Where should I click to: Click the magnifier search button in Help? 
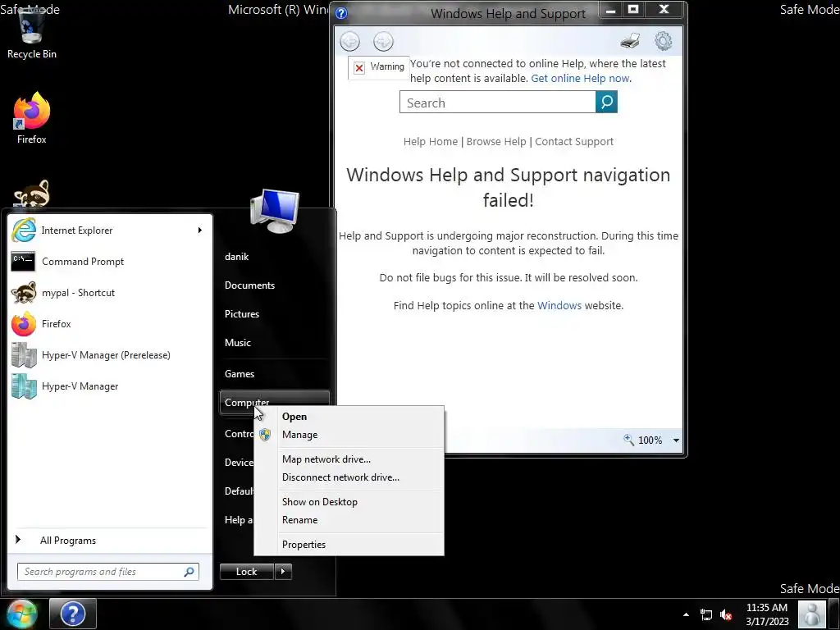tap(606, 102)
